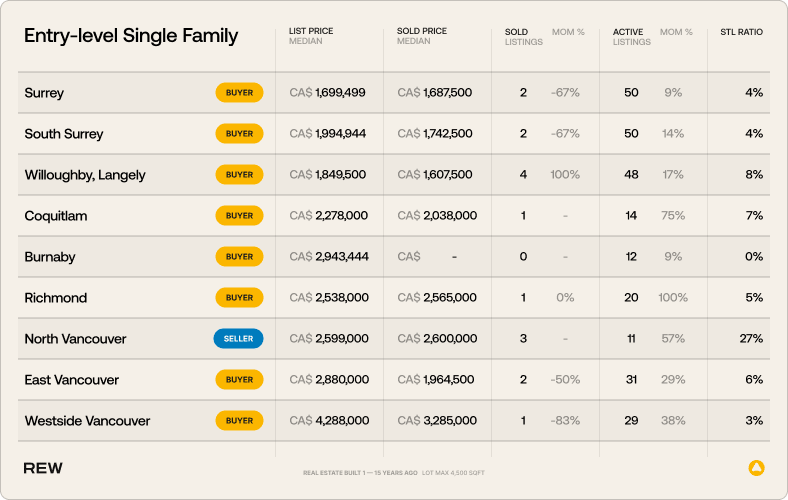Click the SELLER badge for North Vancouver
This screenshot has height=500, width=788.
[238, 339]
